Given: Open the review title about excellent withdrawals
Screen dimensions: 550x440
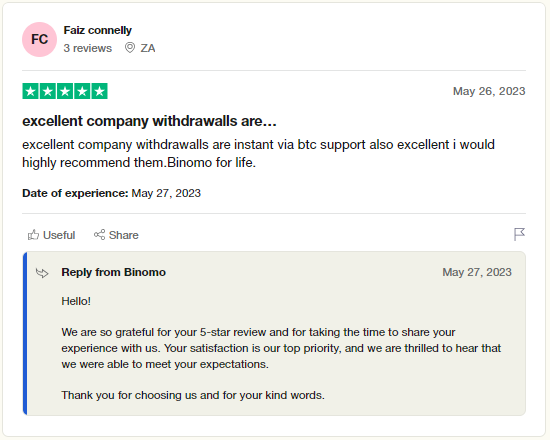Looking at the screenshot, I should coord(149,121).
